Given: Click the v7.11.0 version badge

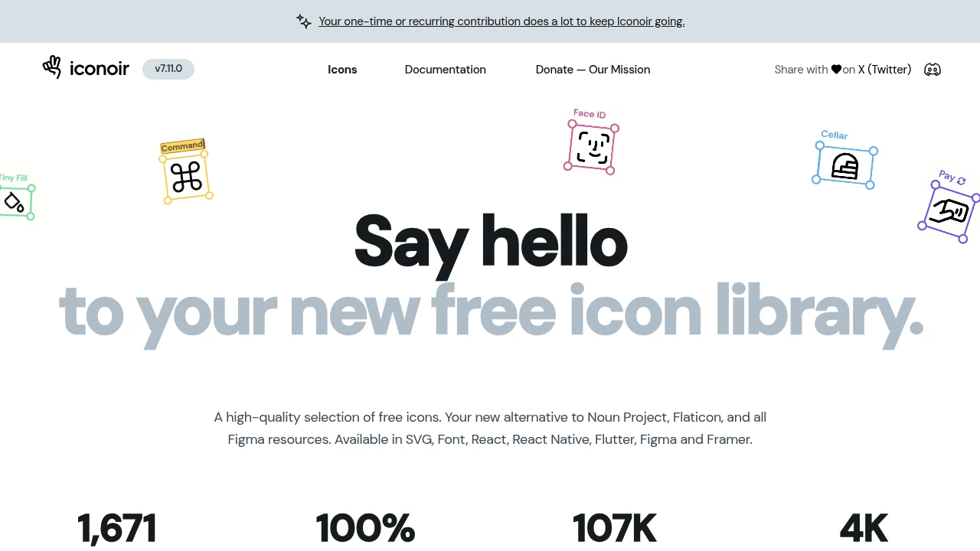Looking at the screenshot, I should pos(168,69).
